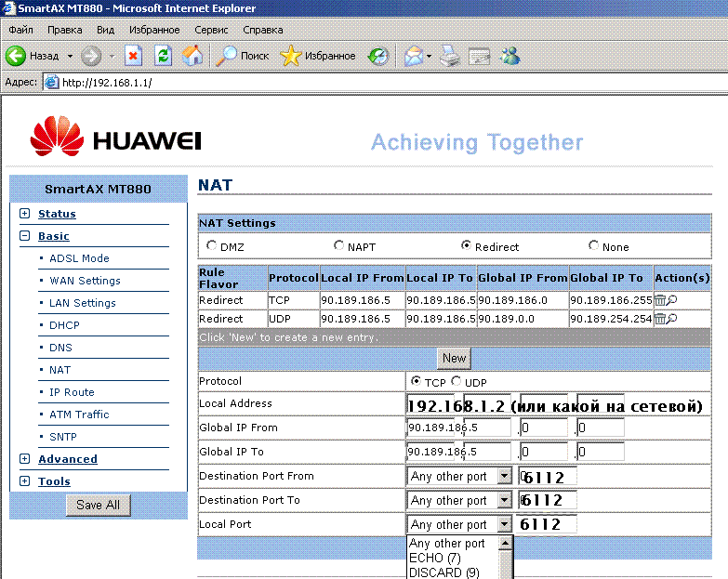Choose TCP protocol radio button
The width and height of the screenshot is (728, 579).
tap(416, 381)
